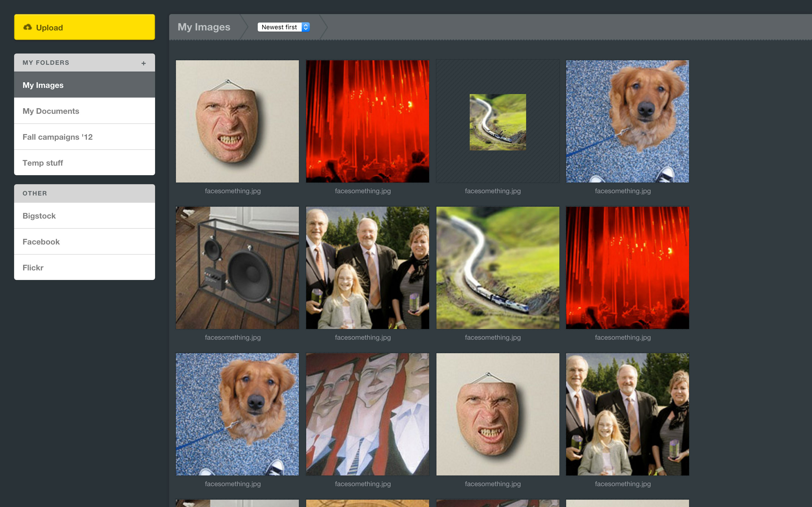Click the MY FOLDERS section header
The image size is (812, 507).
click(46, 63)
